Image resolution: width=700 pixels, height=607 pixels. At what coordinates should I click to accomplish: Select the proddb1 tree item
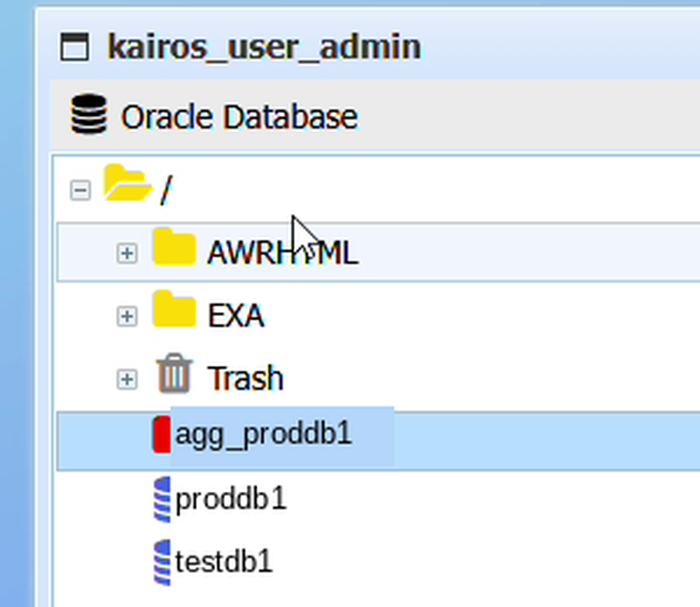pyautogui.click(x=231, y=499)
